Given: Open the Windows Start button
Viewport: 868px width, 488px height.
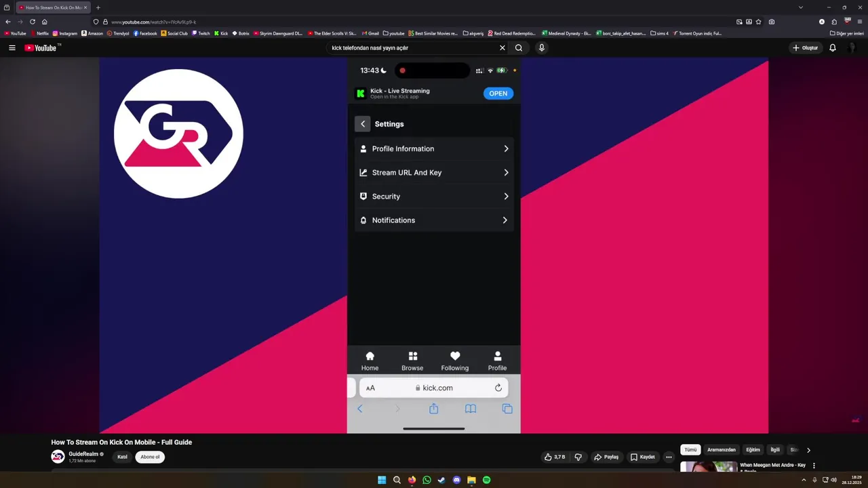Looking at the screenshot, I should coord(382,480).
